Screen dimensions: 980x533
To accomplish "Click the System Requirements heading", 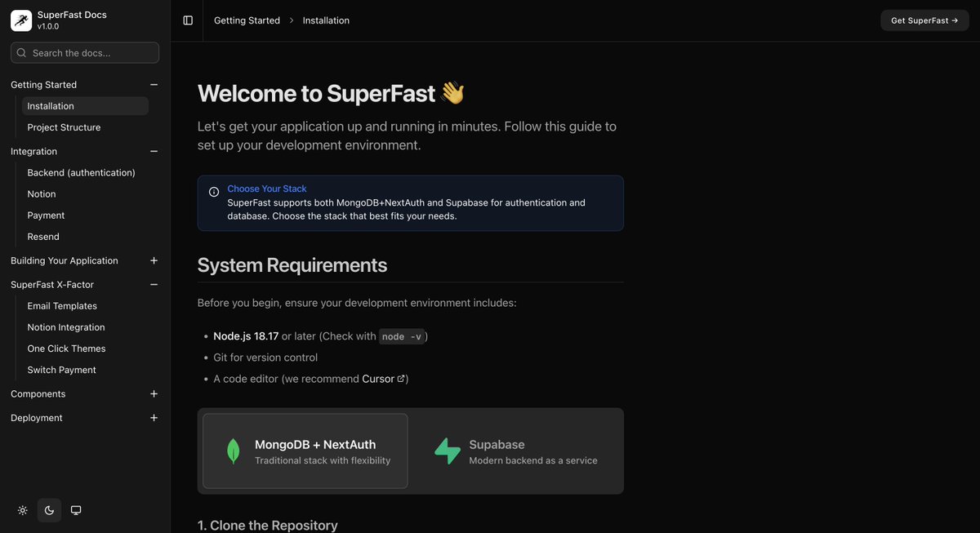I will 292,265.
